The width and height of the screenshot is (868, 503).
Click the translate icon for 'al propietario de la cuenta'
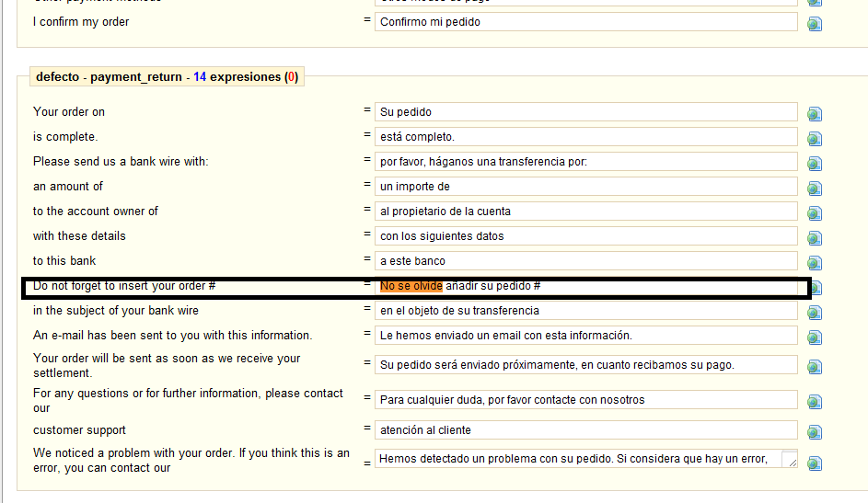(x=815, y=213)
